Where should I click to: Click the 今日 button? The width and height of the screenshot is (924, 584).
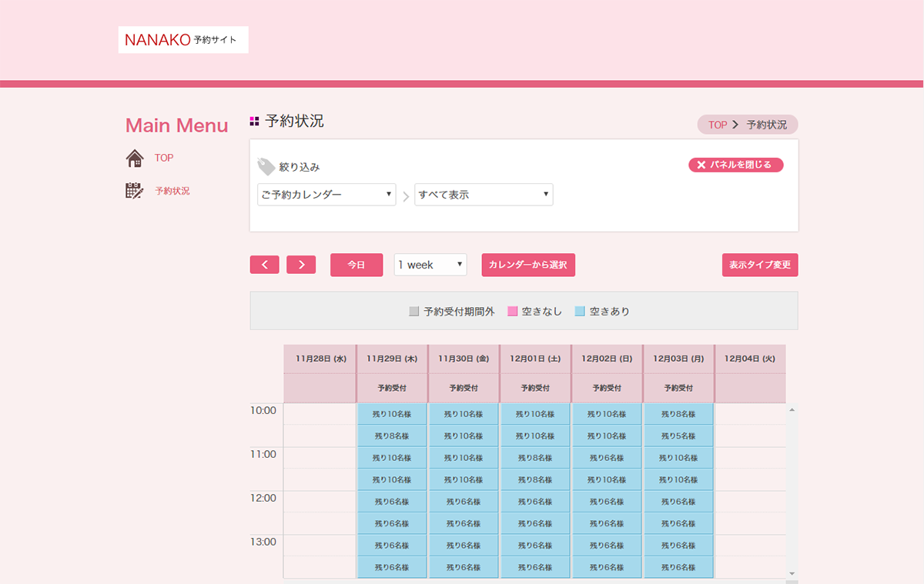[357, 265]
